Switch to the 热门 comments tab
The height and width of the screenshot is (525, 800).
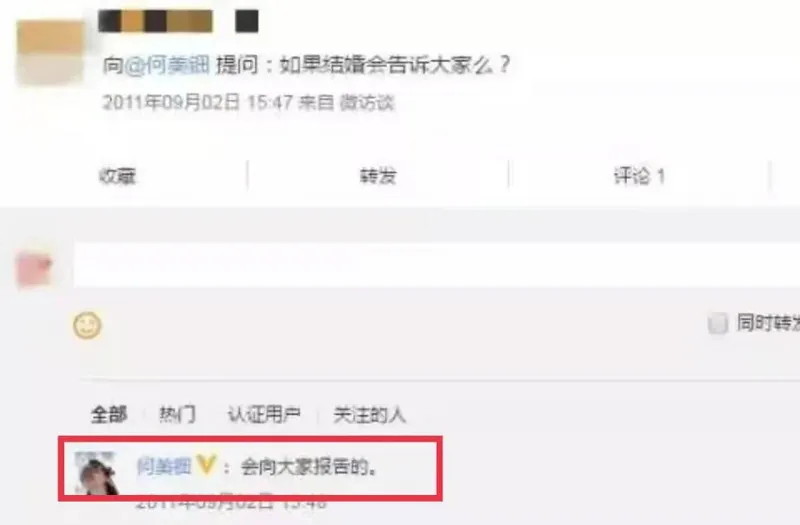pos(177,414)
